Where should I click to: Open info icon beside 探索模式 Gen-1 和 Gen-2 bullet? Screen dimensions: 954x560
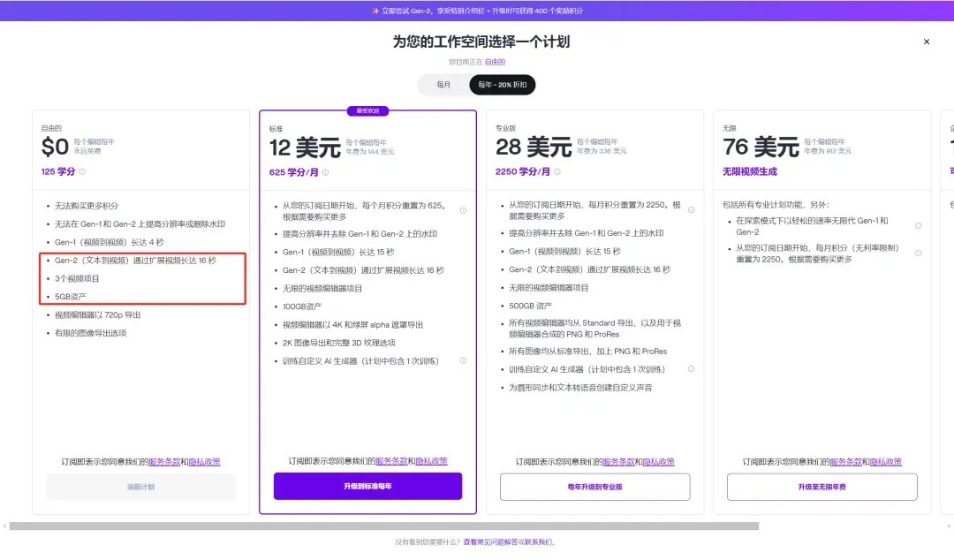(x=918, y=226)
